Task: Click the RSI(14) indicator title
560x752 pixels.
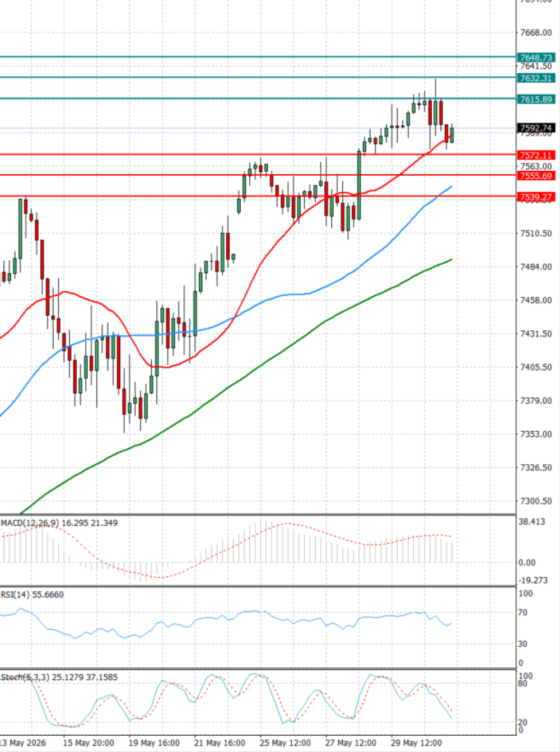Action: coord(15,595)
